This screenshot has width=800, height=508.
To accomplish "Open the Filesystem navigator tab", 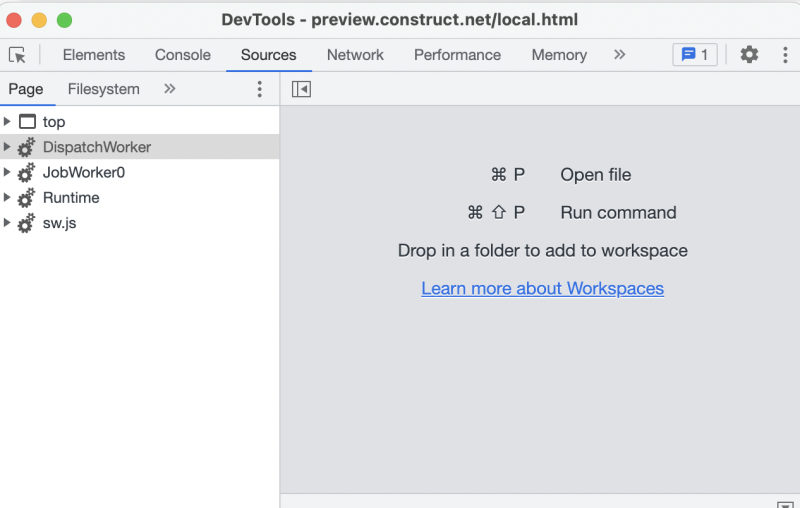I will point(104,89).
